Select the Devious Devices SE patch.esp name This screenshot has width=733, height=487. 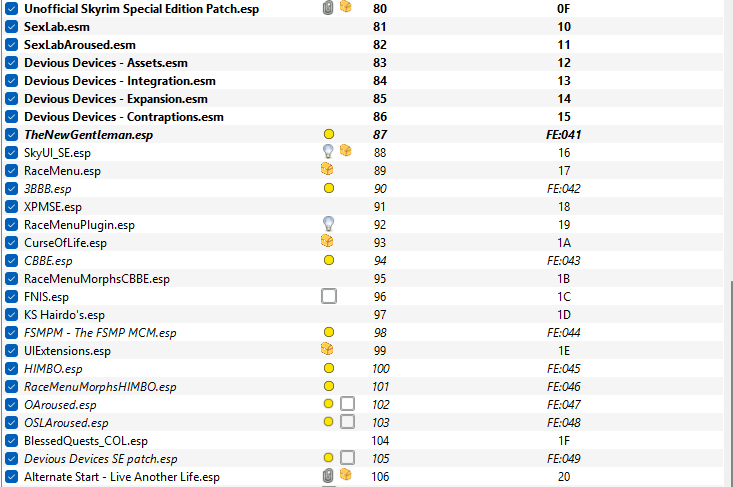pos(101,458)
